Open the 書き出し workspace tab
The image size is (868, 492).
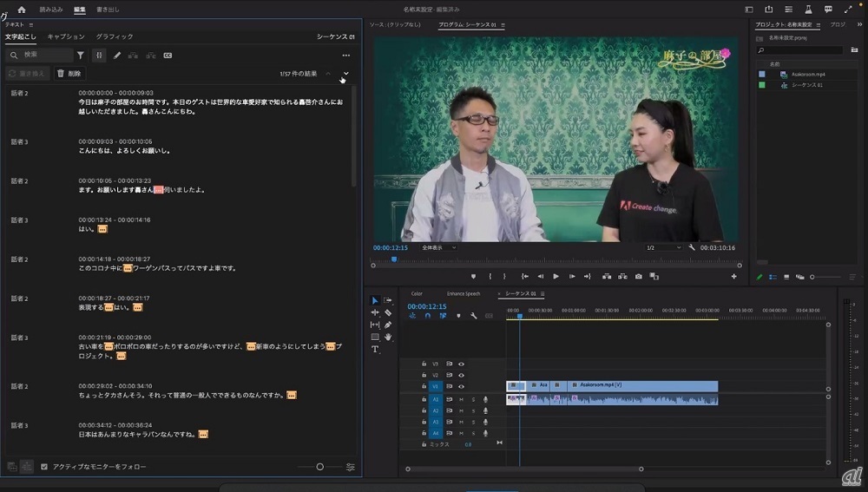pos(108,10)
